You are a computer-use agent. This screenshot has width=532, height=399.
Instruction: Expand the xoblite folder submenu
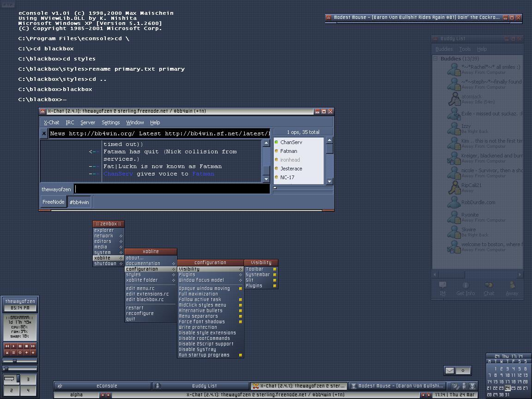151,280
